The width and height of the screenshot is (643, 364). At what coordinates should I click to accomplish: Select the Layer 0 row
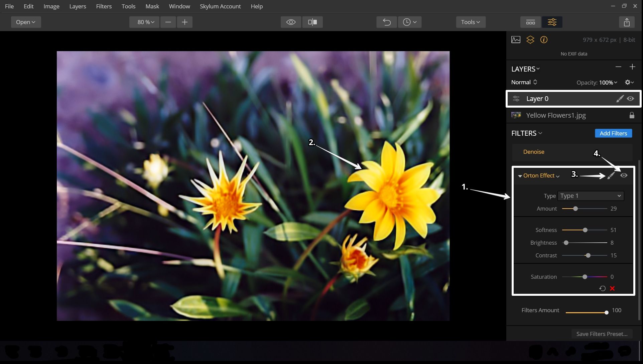tap(573, 99)
